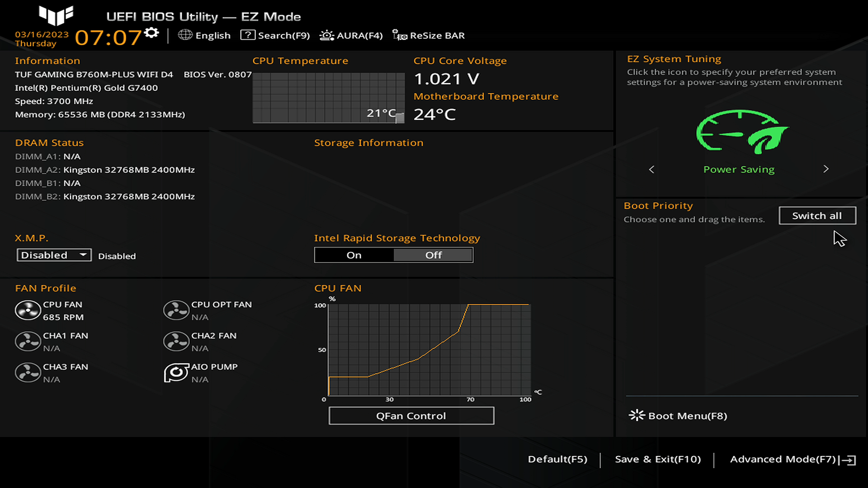
Task: Open the X.M.P. Disabled dropdown
Action: (54, 255)
